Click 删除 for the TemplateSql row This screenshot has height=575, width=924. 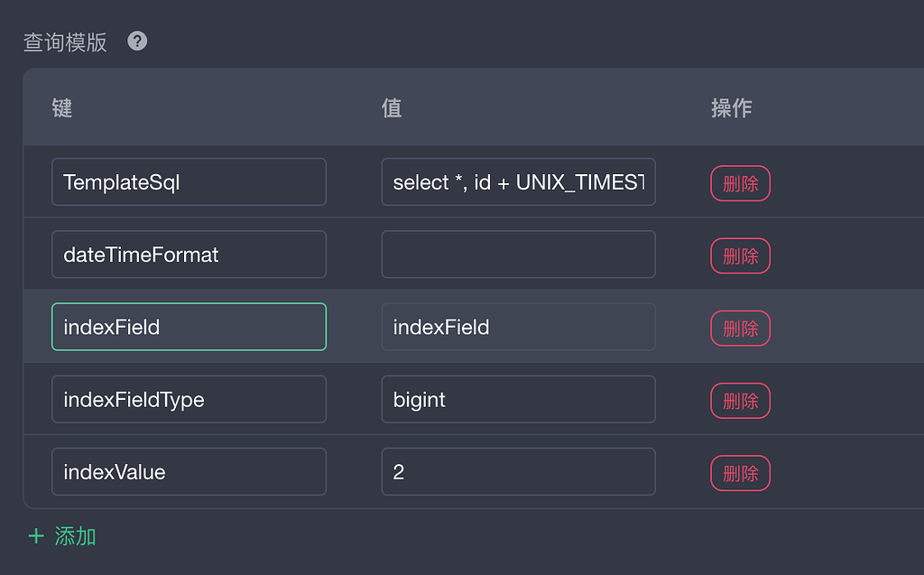[740, 183]
